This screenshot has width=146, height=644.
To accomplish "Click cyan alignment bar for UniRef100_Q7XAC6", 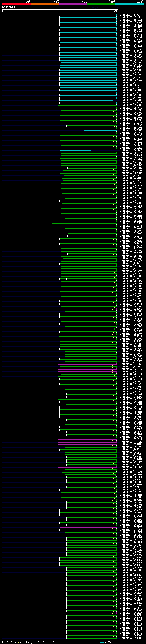I will tap(88, 40).
